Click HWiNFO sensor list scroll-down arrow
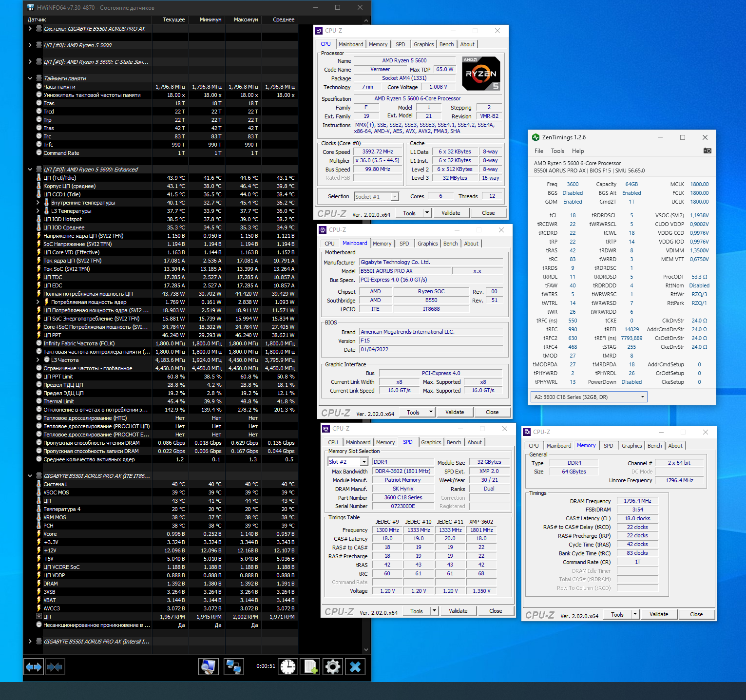Image resolution: width=746 pixels, height=700 pixels. click(x=366, y=650)
